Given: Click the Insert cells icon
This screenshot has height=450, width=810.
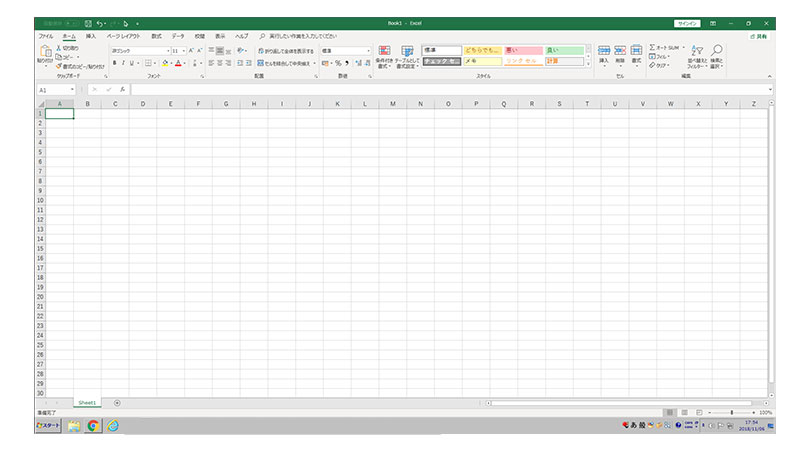Looking at the screenshot, I should click(x=604, y=50).
